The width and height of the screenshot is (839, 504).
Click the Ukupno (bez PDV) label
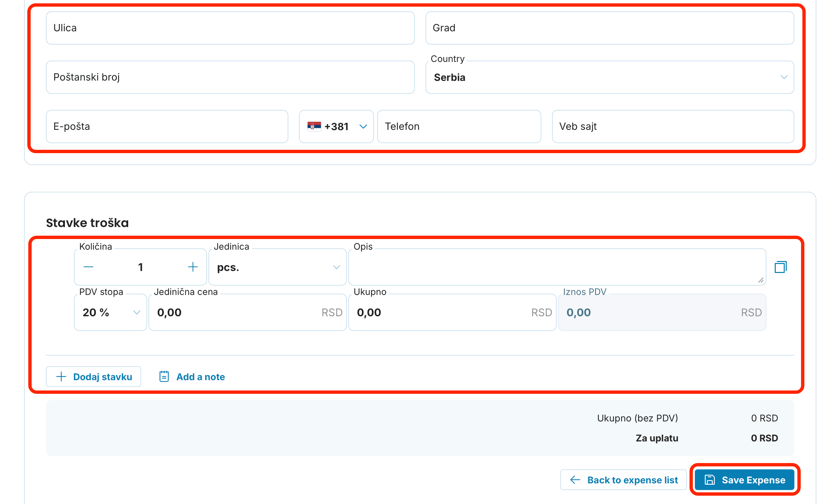pyautogui.click(x=637, y=418)
